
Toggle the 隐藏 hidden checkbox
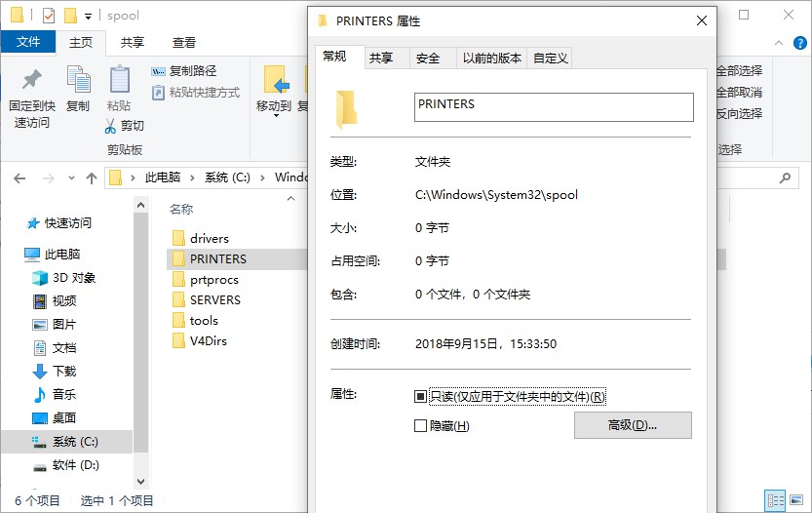click(420, 426)
